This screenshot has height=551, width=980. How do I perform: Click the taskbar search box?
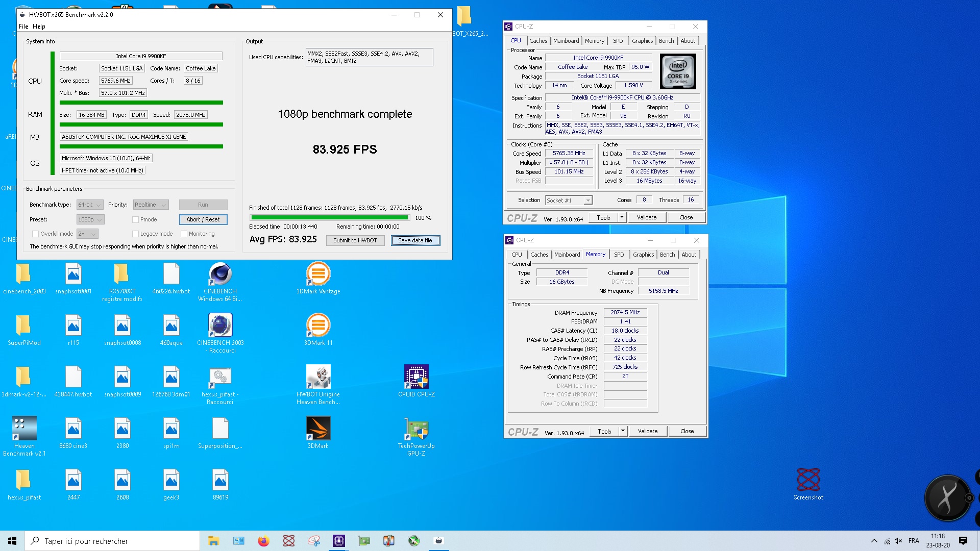pos(112,541)
